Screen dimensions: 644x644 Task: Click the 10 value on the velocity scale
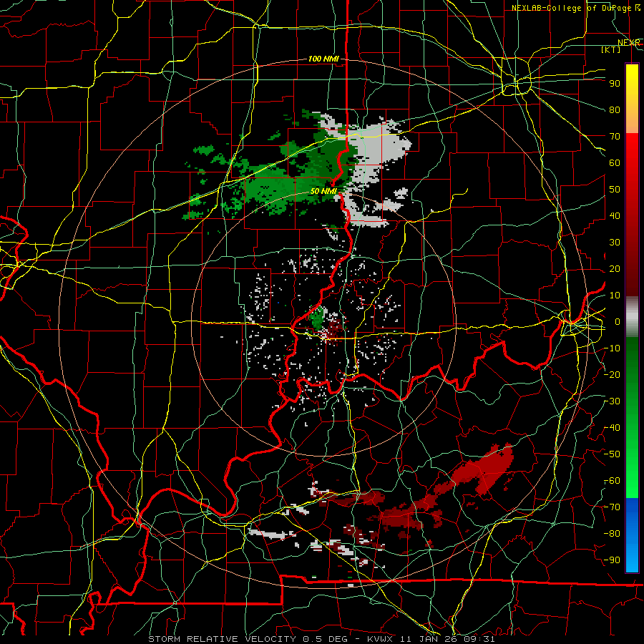[x=615, y=296]
